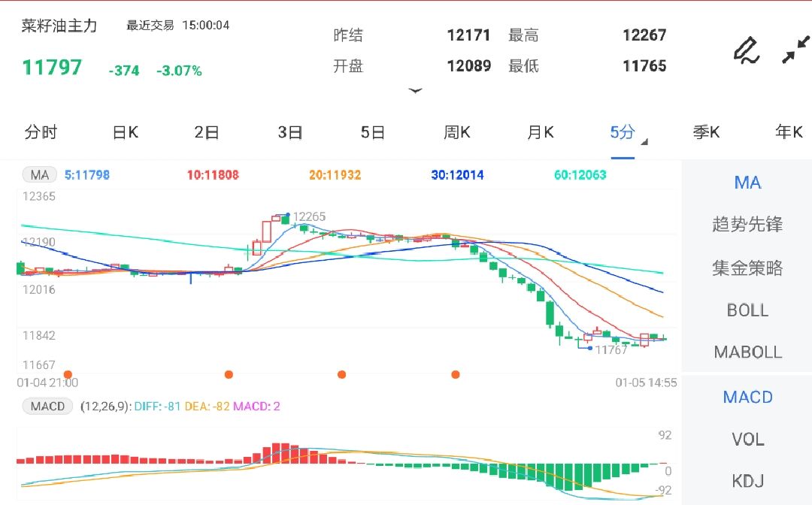Screen dimensions: 812x505
Task: Click the 最近交易 15:00:04 timestamp
Action: click(x=177, y=26)
